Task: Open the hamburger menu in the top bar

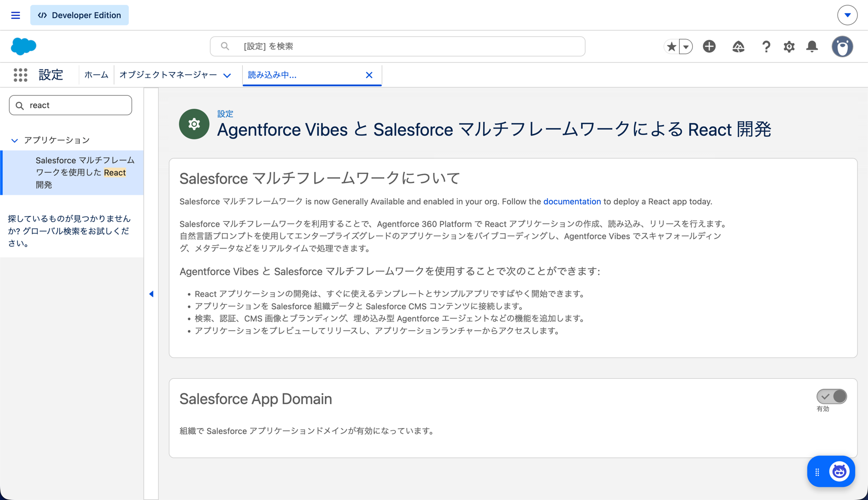Action: (16, 15)
